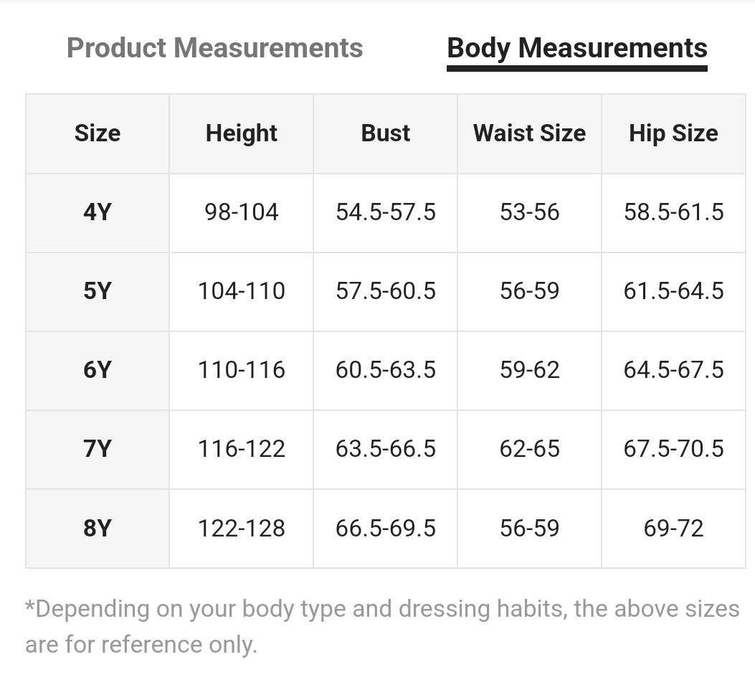This screenshot has height=700, width=755.
Task: Click the 57.5-60.5 bust cell
Action: click(x=386, y=291)
